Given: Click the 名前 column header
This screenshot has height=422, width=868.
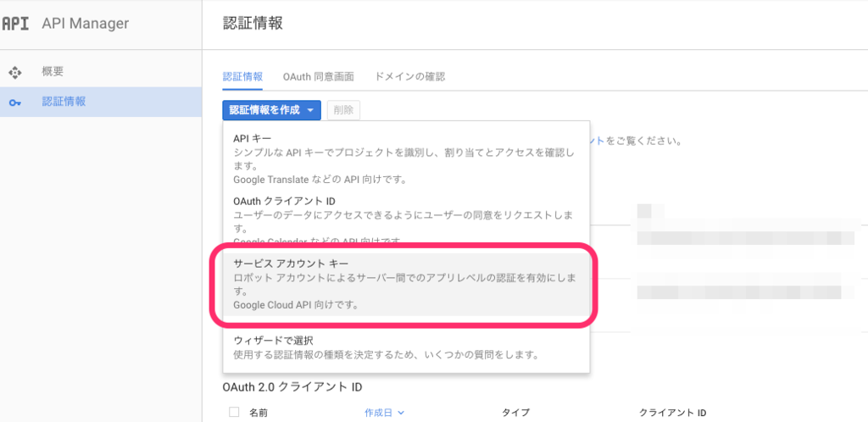Looking at the screenshot, I should [259, 413].
